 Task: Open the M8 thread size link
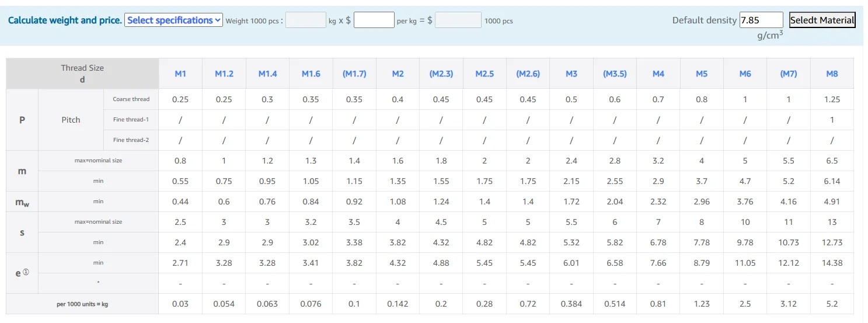point(832,74)
